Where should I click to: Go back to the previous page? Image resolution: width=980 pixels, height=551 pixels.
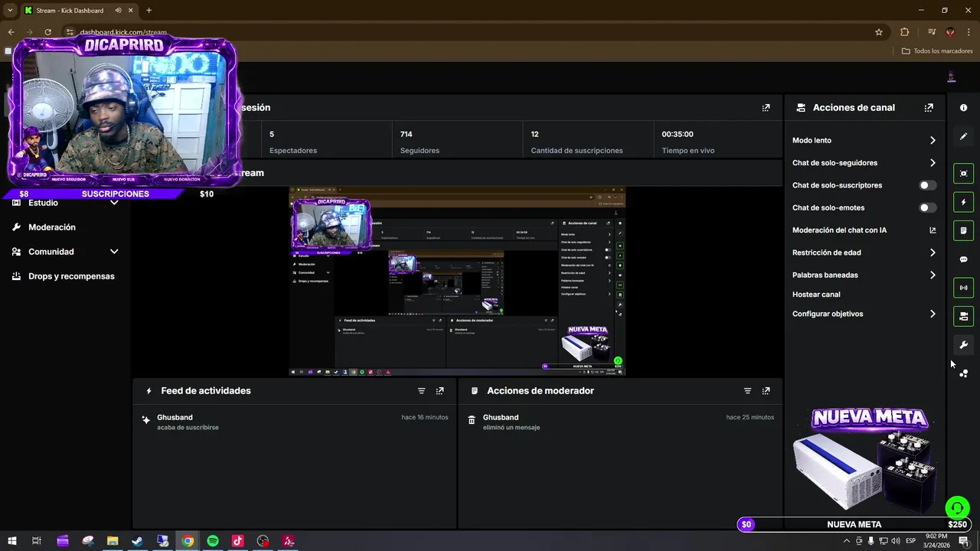tap(11, 32)
